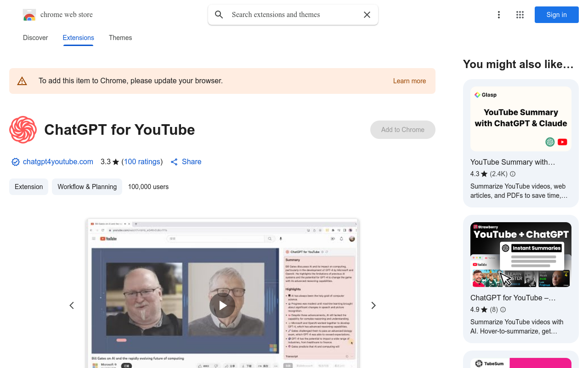The width and height of the screenshot is (588, 368).
Task: Click 'You might also like…' heading
Action: point(519,64)
